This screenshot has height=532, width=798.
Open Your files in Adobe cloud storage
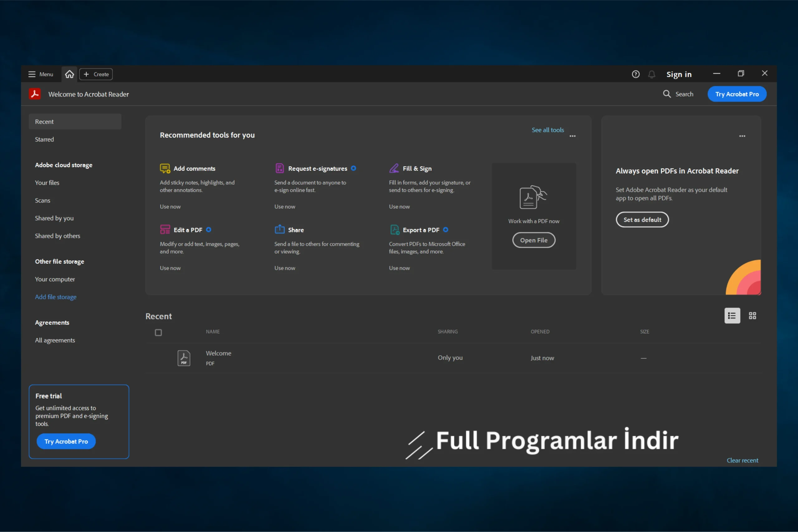(47, 183)
